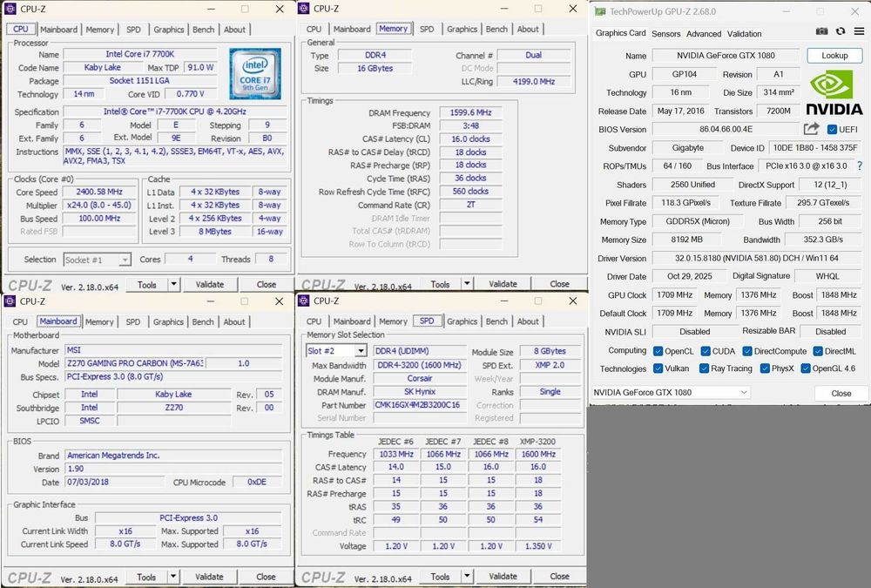The height and width of the screenshot is (588, 871).
Task: Click the Close button in the Mainboard-tab window
Action: click(x=266, y=577)
